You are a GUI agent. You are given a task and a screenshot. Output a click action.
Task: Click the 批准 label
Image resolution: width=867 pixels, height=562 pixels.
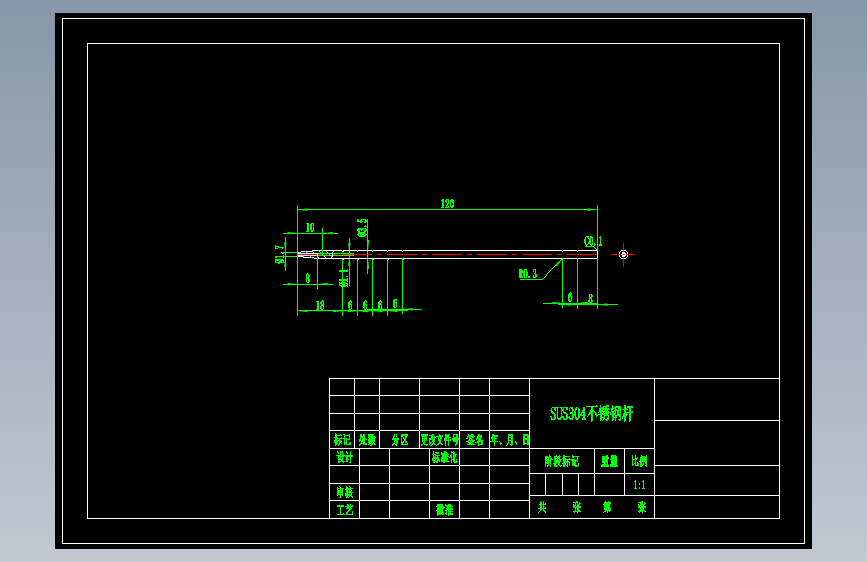(445, 509)
